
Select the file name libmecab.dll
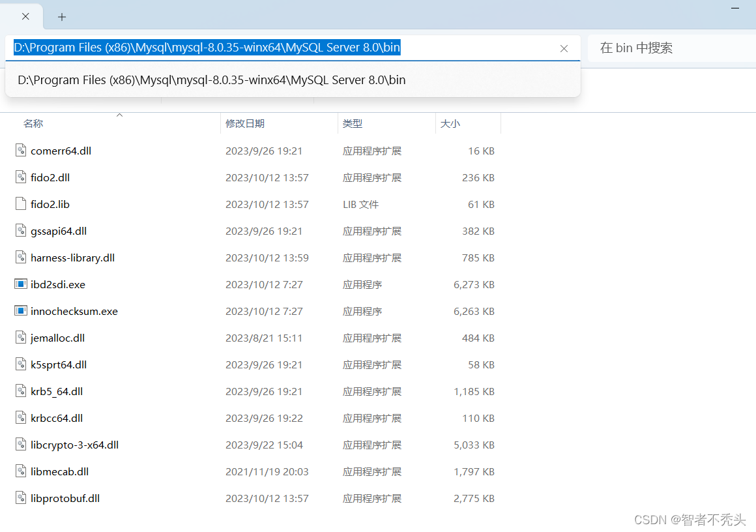pos(60,472)
